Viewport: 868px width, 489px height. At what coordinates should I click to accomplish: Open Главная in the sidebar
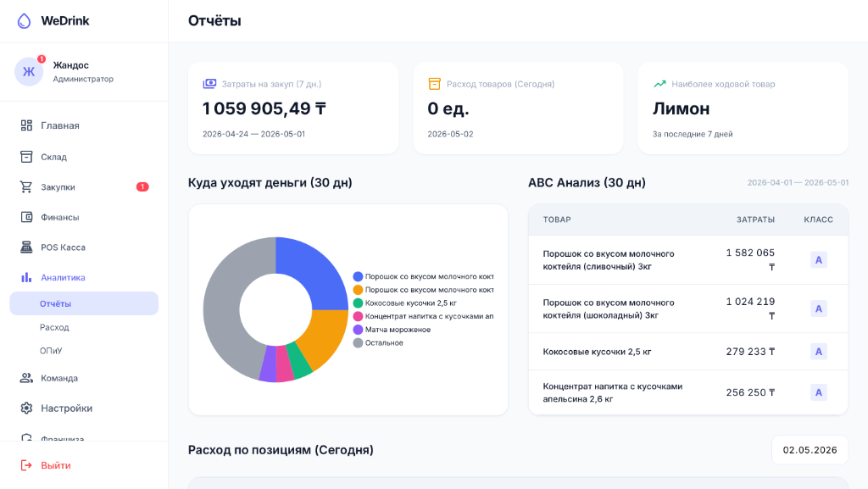click(x=84, y=125)
